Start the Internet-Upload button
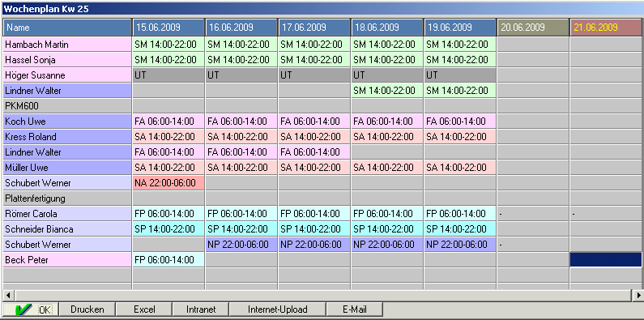Image resolution: width=644 pixels, height=320 pixels. coord(277,309)
